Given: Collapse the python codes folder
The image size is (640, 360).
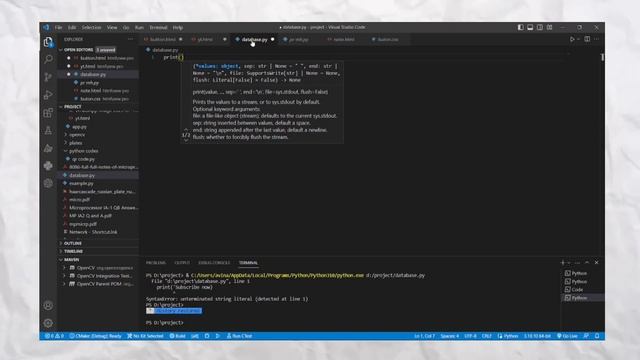Looking at the screenshot, I should click(83, 151).
